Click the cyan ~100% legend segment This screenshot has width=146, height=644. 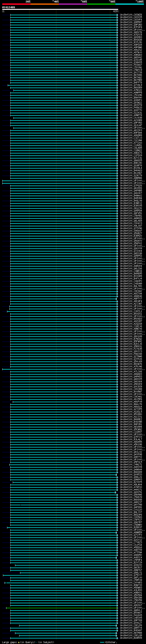[x=130, y=4]
